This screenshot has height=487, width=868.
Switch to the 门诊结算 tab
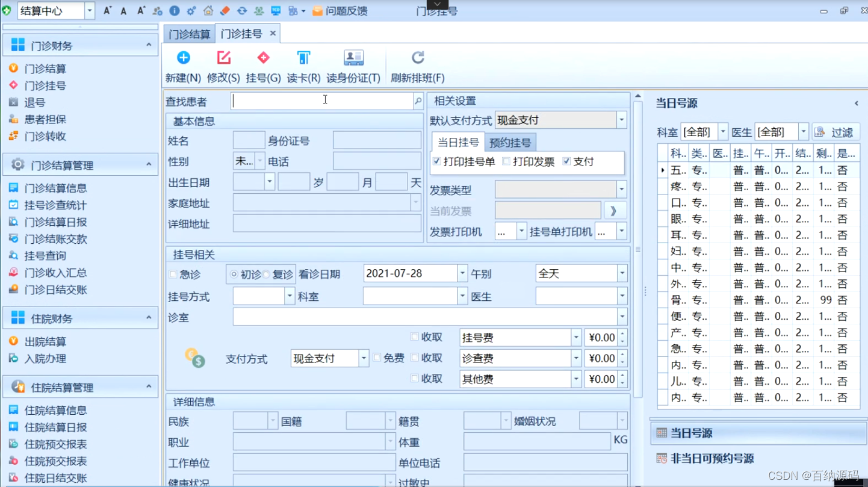click(189, 34)
